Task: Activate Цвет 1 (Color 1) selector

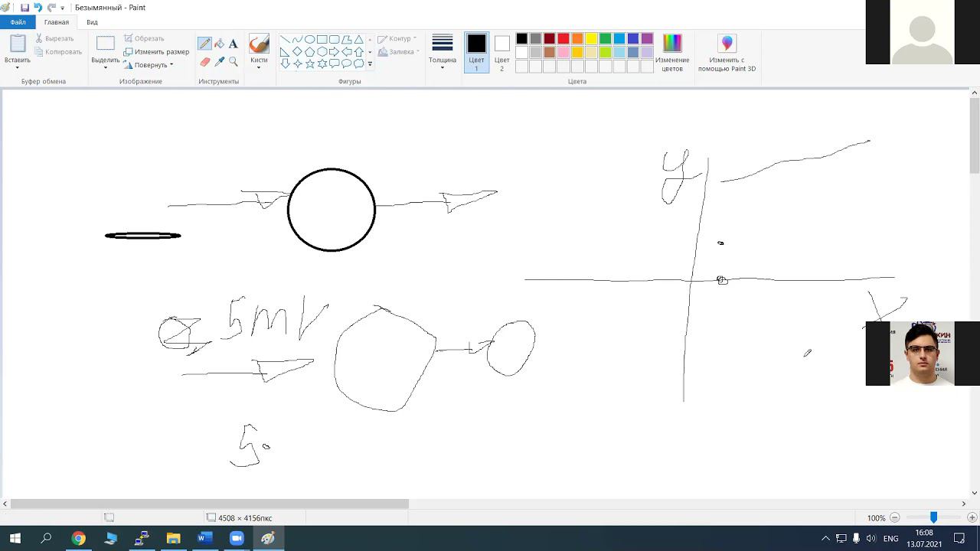Action: pos(476,53)
